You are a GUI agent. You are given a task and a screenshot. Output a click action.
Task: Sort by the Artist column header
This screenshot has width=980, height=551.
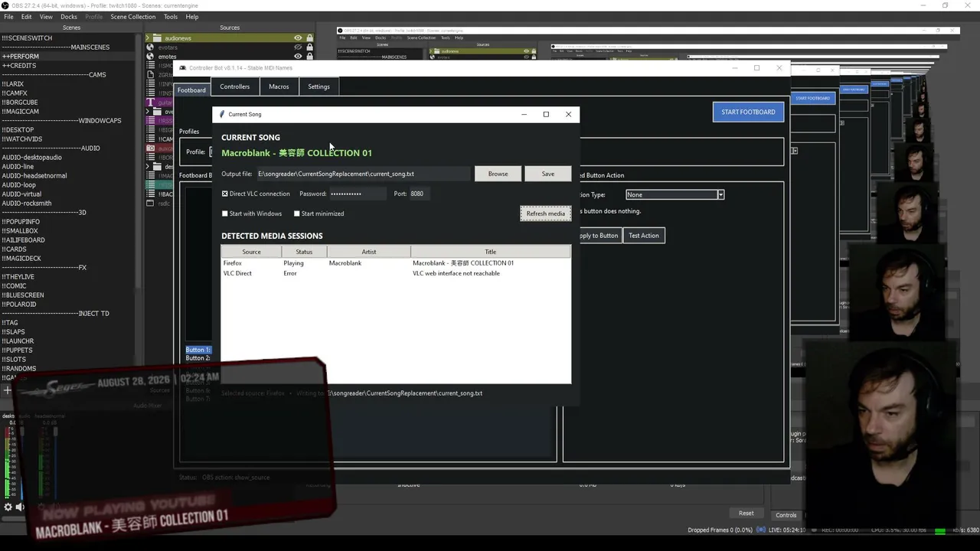(369, 252)
